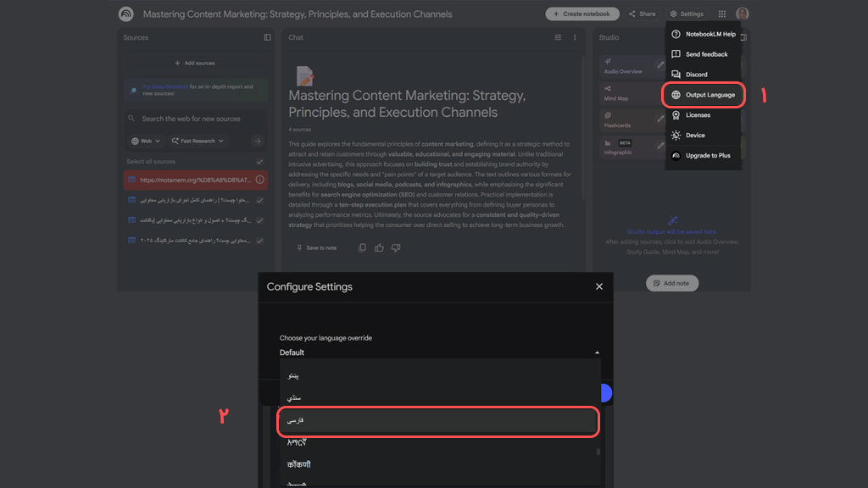Click info icon on motamem.org source
This screenshot has height=488, width=868.
(x=259, y=180)
